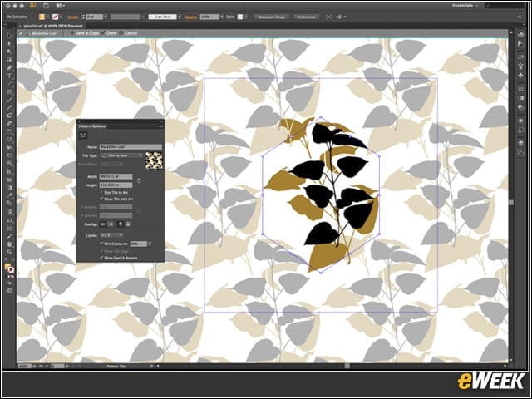This screenshot has width=532, height=399.
Task: Click Cancel in pattern editing bar
Action: 129,33
